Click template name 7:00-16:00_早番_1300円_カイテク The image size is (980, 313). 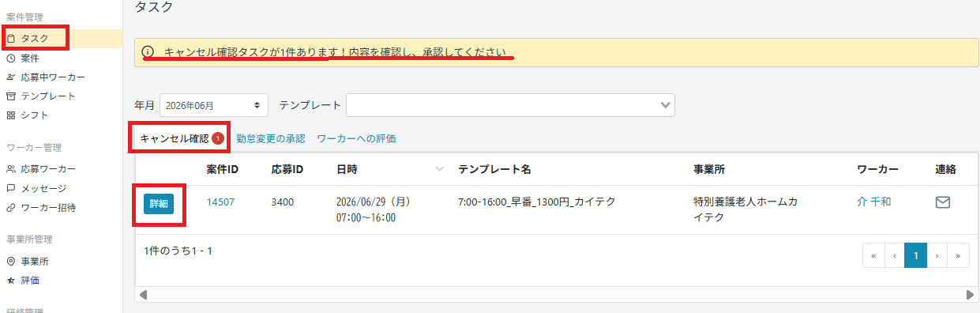pos(536,202)
